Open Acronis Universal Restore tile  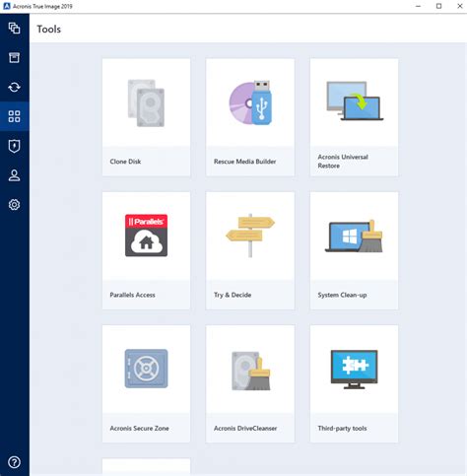354,117
